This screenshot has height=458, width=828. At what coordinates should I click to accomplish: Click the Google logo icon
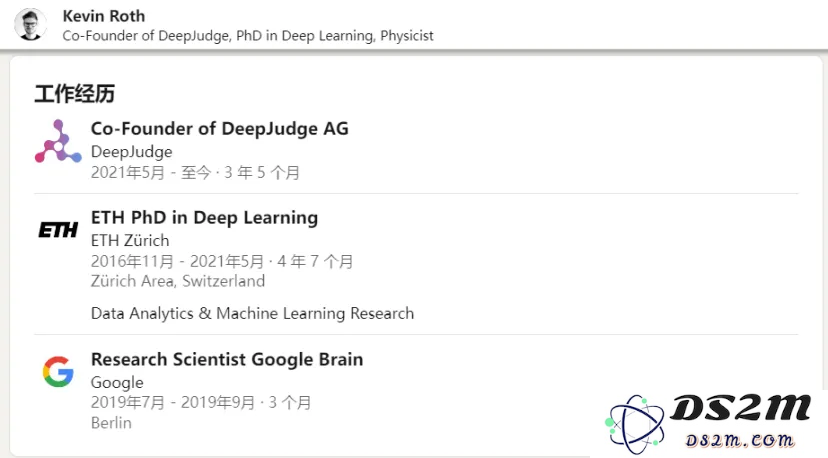tap(58, 371)
